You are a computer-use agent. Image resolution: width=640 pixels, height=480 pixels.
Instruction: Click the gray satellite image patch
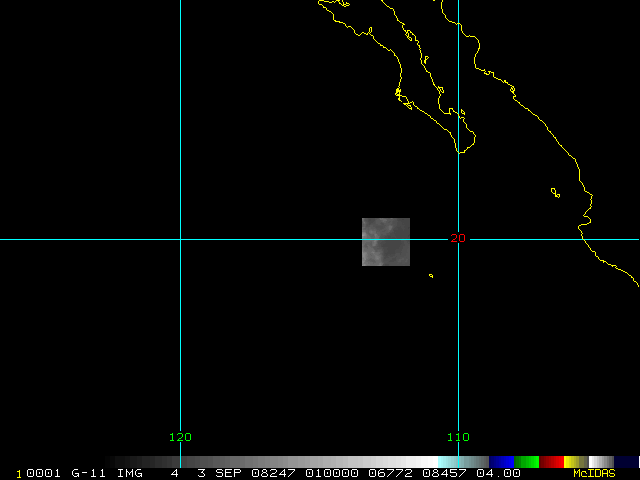[385, 242]
